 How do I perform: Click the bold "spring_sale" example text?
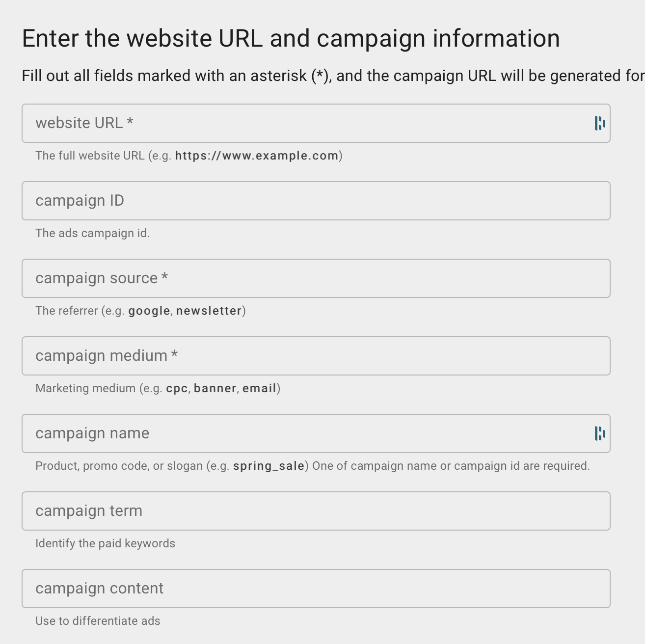click(269, 466)
